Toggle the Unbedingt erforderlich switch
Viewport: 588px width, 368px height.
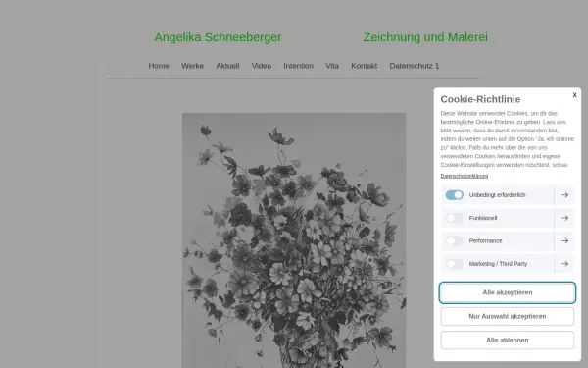point(454,195)
